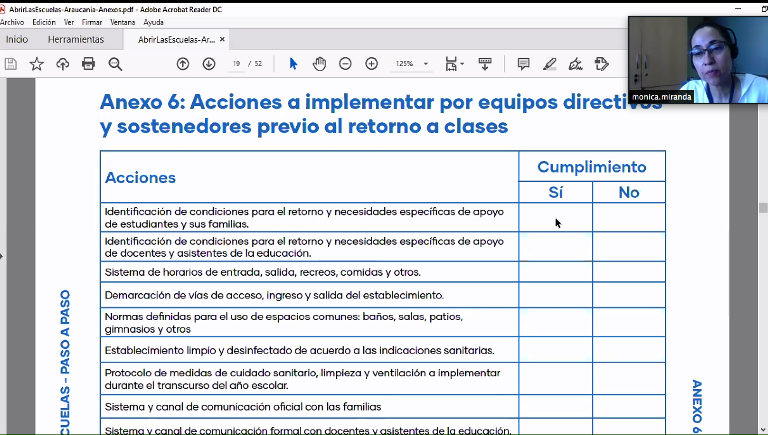Open the 125% zoom level dropdown
The image size is (768, 435).
coord(426,64)
